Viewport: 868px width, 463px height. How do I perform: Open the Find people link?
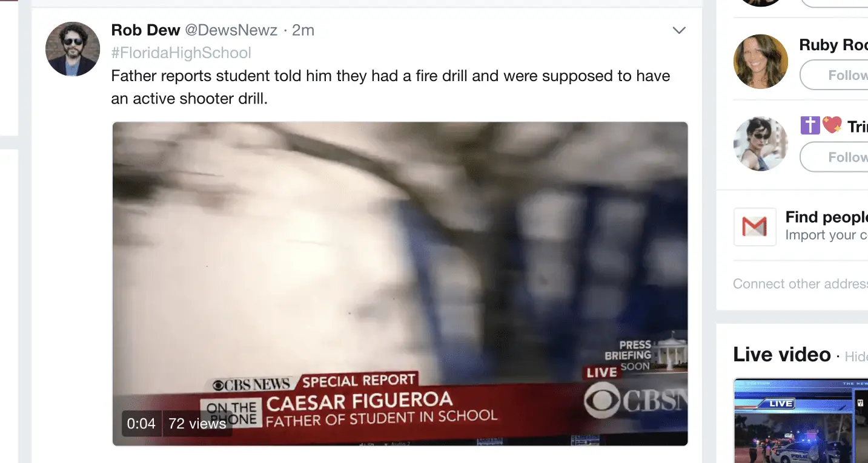tap(827, 217)
